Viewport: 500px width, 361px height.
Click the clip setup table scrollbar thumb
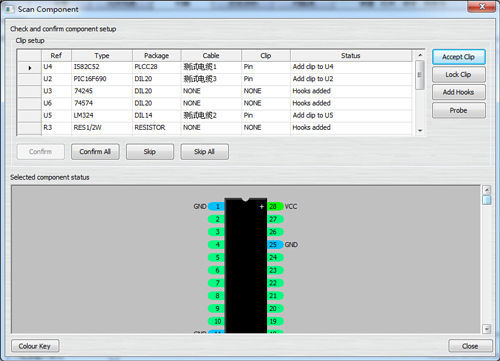420,75
